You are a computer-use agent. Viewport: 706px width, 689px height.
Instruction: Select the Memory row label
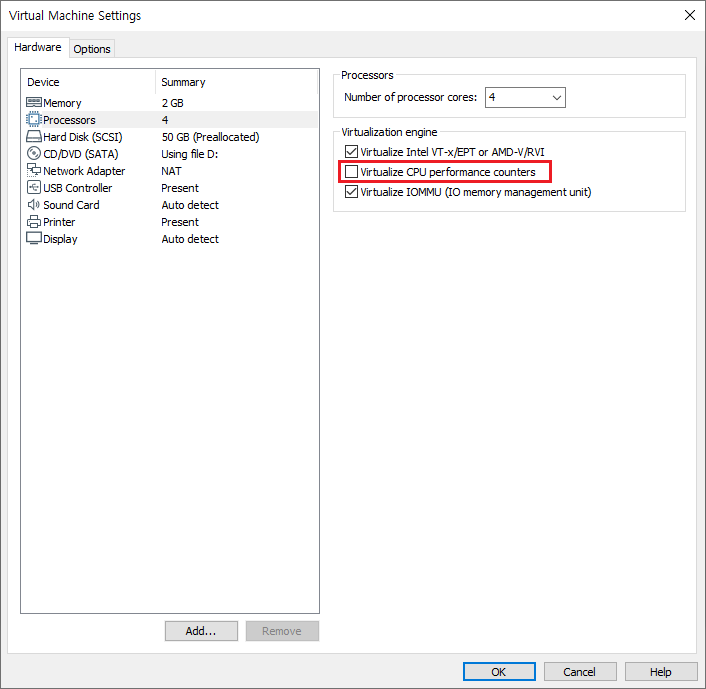click(x=62, y=103)
